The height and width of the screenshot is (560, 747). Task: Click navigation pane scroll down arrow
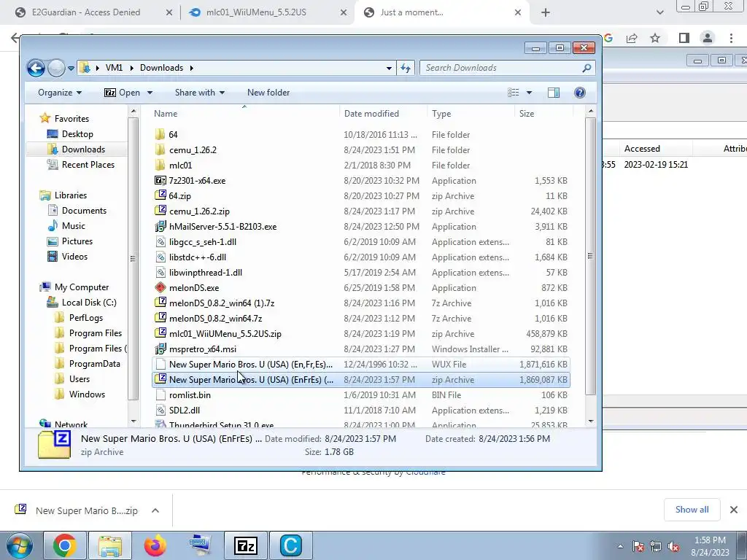click(x=133, y=421)
